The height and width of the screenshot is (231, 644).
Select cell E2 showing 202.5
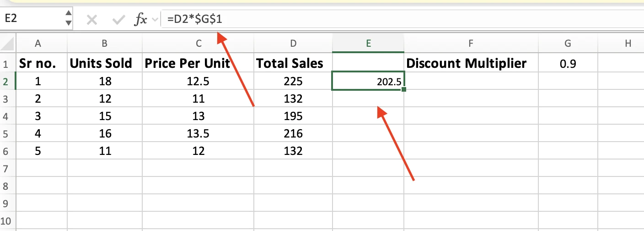[x=368, y=81]
